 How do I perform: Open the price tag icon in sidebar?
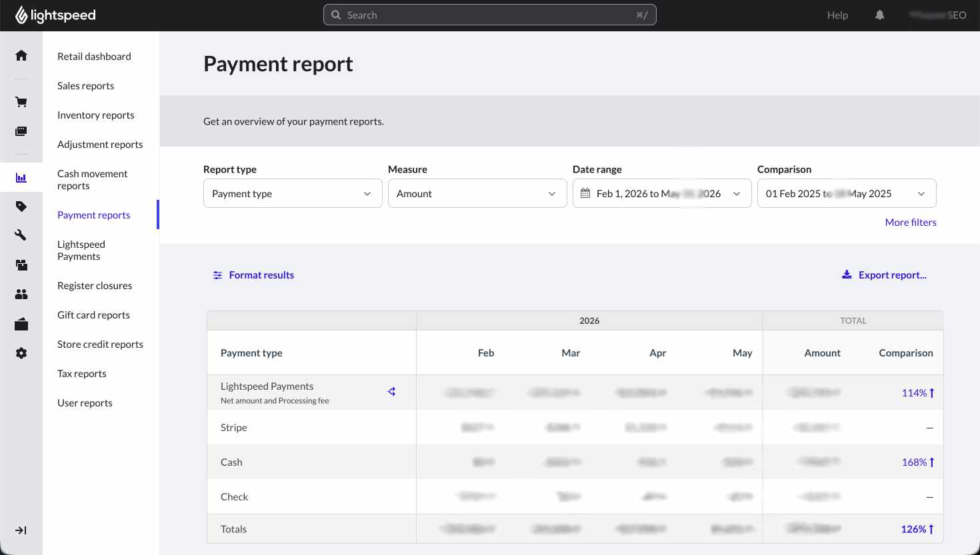(x=21, y=207)
